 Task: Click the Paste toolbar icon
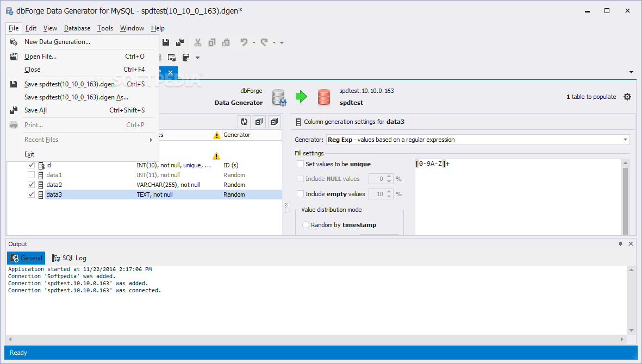(226, 42)
